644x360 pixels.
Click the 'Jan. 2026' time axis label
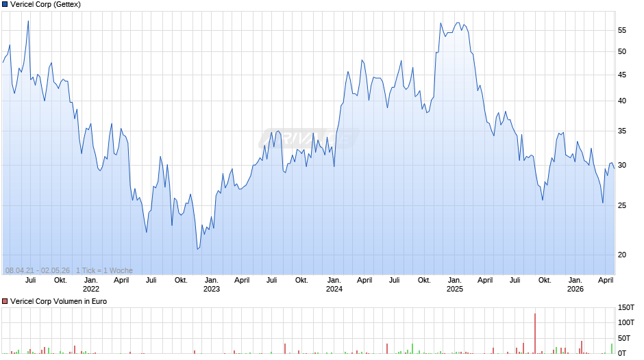[x=575, y=285]
